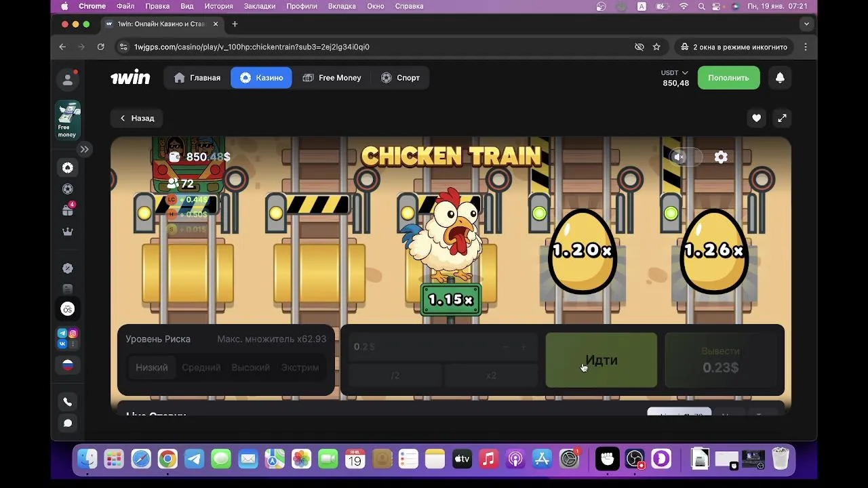
Task: Open the Free money sidebar banner
Action: click(67, 120)
